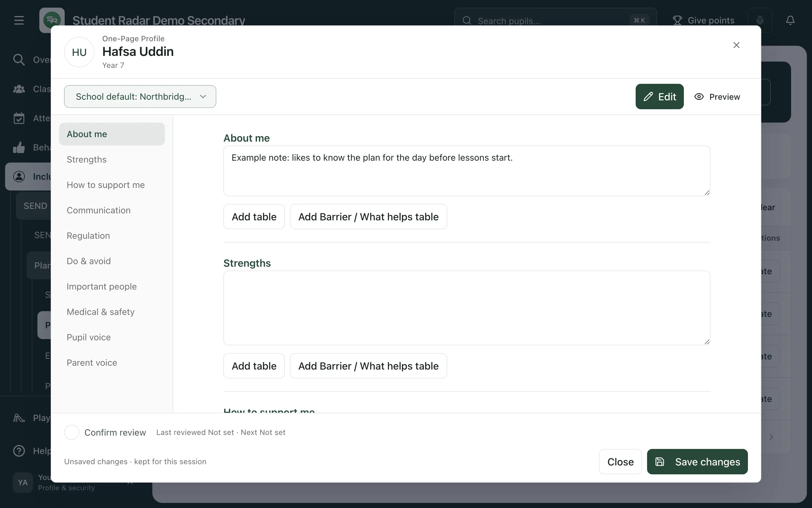The image size is (812, 508).
Task: Go to the Strengths section
Action: pos(112,160)
